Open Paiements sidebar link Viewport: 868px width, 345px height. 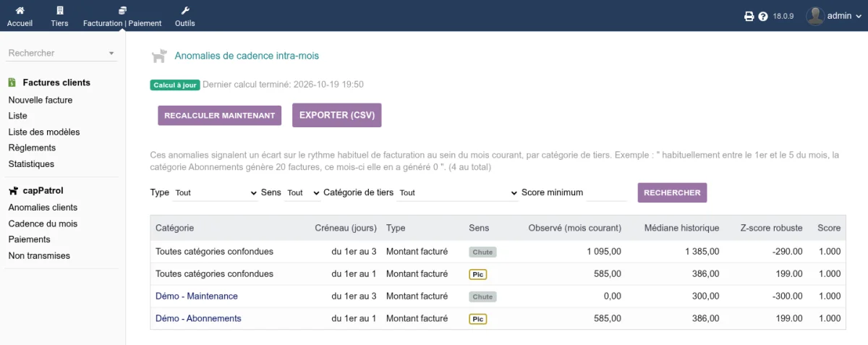tap(29, 239)
